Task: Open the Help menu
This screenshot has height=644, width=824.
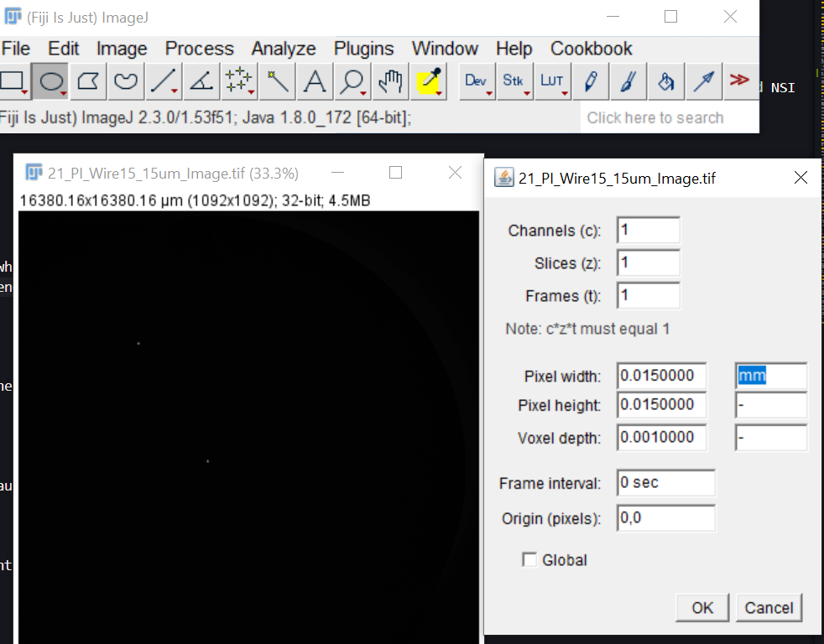Action: (x=514, y=49)
